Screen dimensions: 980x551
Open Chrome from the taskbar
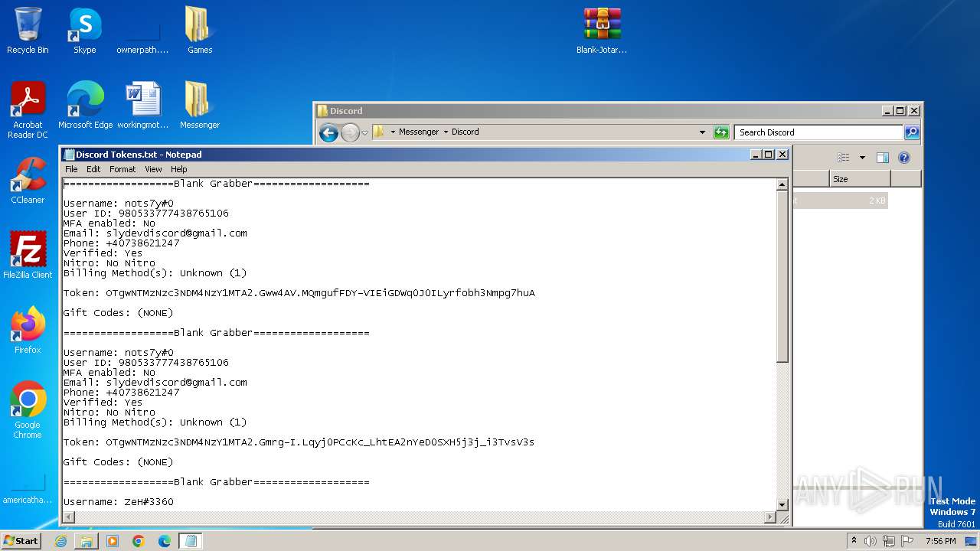[139, 541]
